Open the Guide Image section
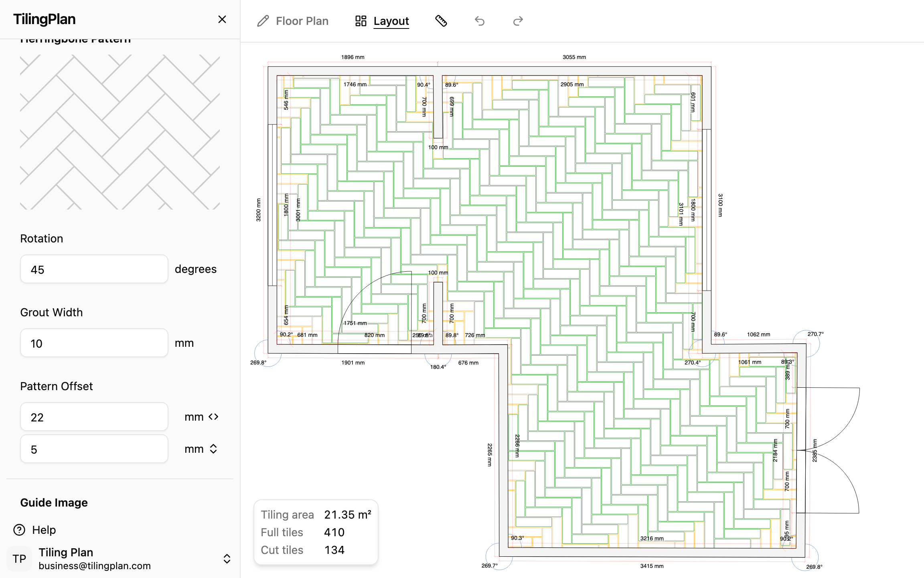Screen dimensions: 924x578 (x=54, y=503)
